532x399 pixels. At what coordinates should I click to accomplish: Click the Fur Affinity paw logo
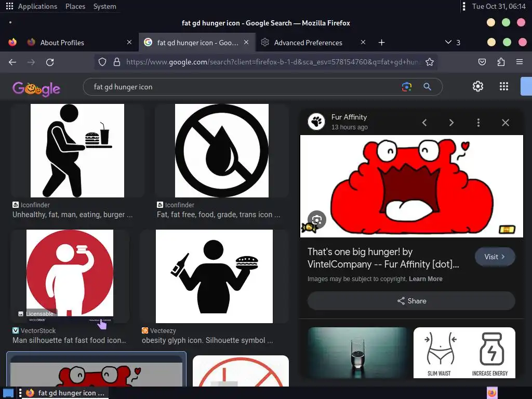pos(316,122)
